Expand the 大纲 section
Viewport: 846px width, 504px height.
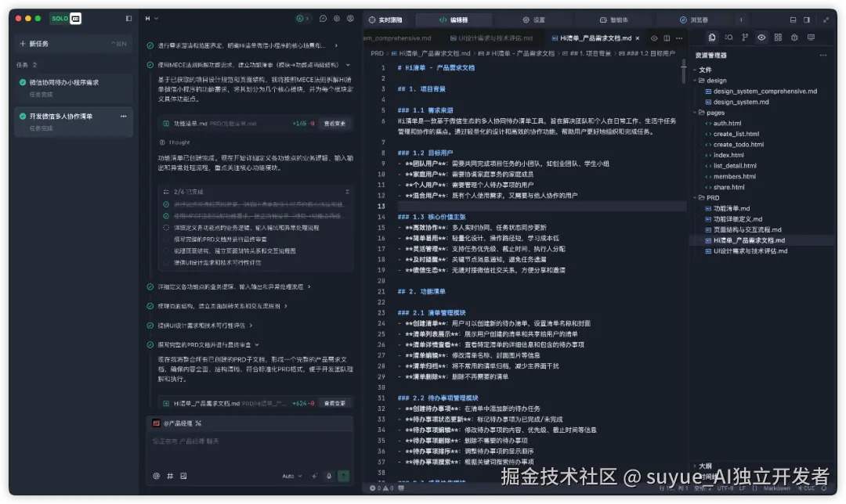[703, 466]
